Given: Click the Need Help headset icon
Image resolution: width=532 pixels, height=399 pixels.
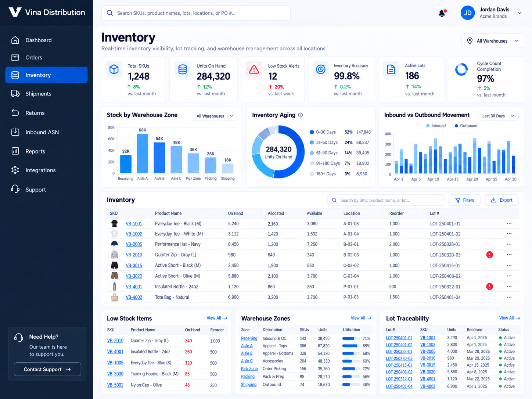Looking at the screenshot, I should pyautogui.click(x=18, y=337).
